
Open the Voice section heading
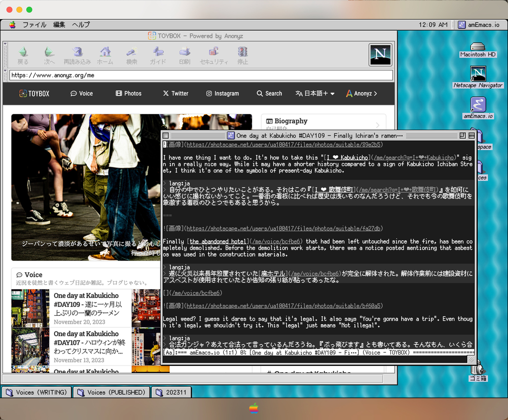[x=33, y=275]
